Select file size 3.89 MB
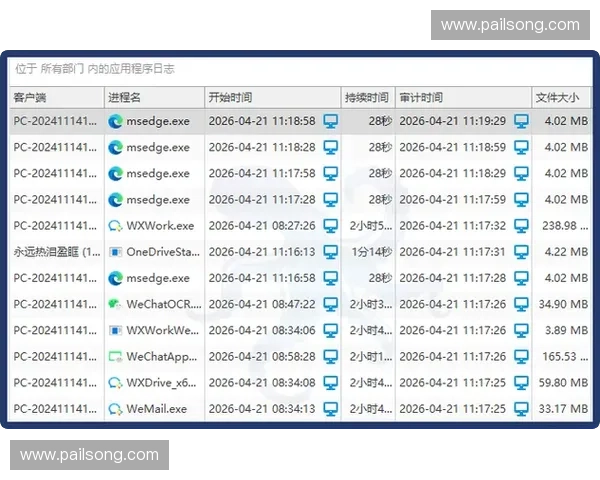The width and height of the screenshot is (600, 480). tap(566, 330)
